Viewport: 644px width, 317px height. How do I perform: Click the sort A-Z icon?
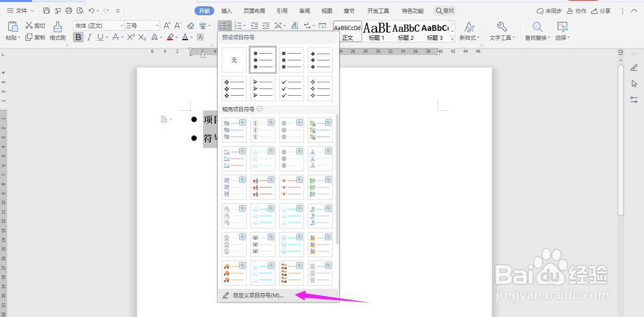click(x=295, y=25)
